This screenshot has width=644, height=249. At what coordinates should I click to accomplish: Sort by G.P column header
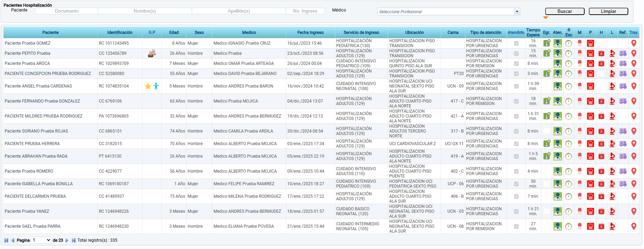click(x=152, y=32)
